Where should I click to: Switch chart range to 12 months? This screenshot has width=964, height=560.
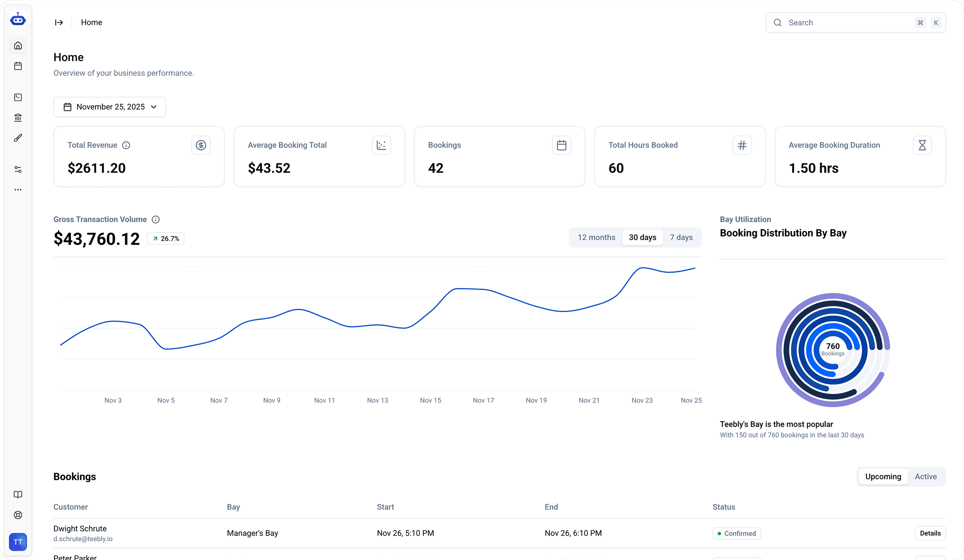[x=596, y=237]
